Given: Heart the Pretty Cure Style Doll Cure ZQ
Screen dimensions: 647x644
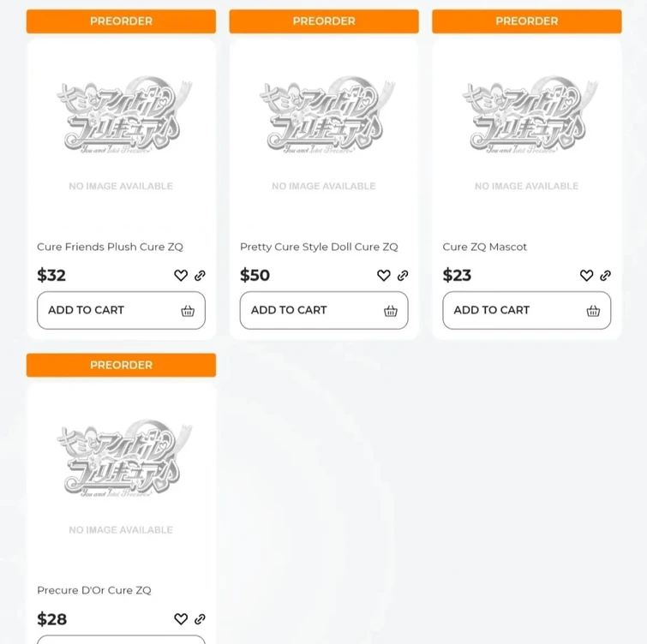Looking at the screenshot, I should (384, 276).
